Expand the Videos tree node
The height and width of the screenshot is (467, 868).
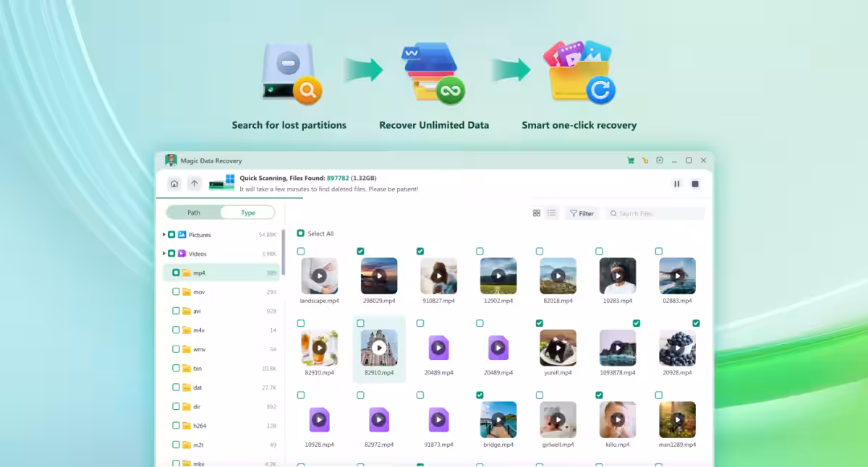point(164,254)
